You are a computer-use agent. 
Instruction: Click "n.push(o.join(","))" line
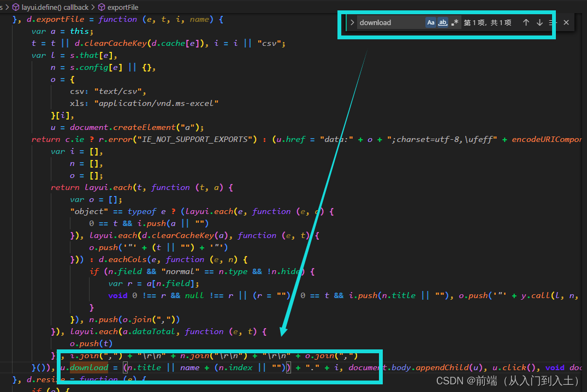coord(134,319)
